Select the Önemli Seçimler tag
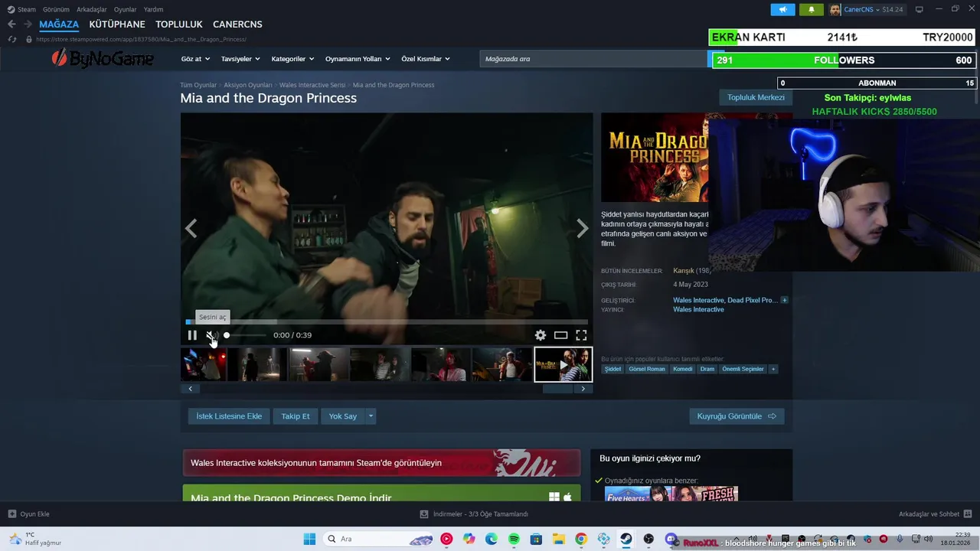This screenshot has width=980, height=551. pos(743,369)
